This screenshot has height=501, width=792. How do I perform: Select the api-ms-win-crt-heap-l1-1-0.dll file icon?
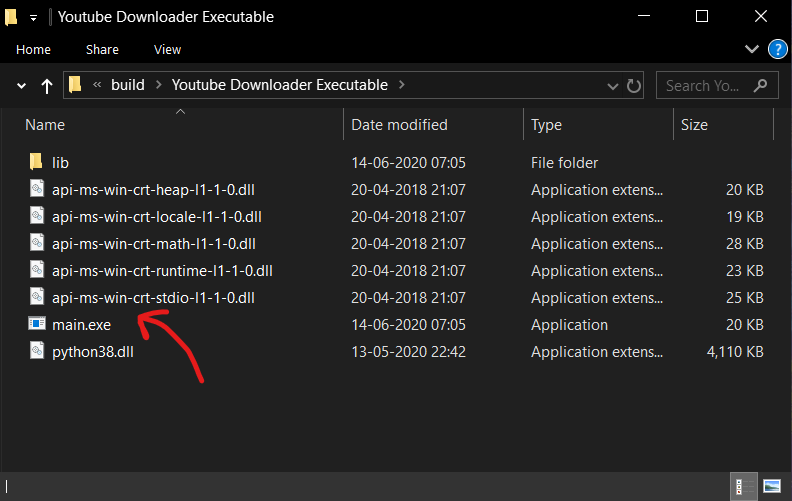pyautogui.click(x=37, y=188)
